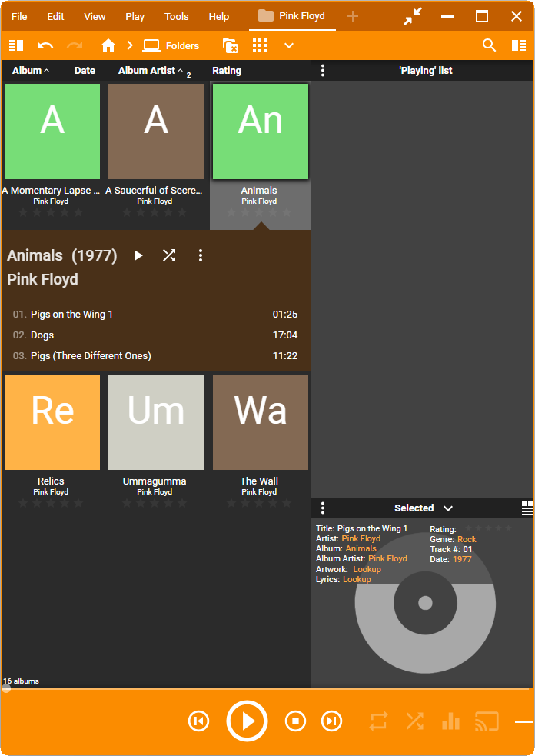Image resolution: width=535 pixels, height=756 pixels.
Task: Select The Wall album thumbnail
Action: pos(261,422)
